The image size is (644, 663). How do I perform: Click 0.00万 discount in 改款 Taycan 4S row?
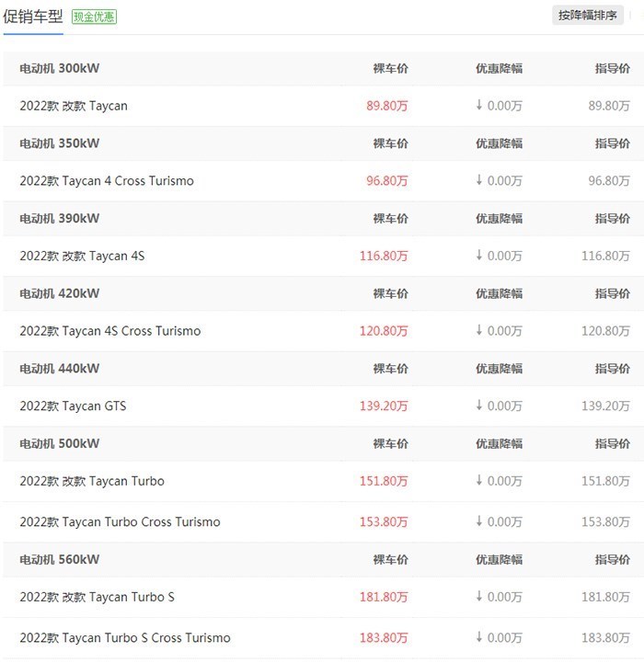(500, 256)
